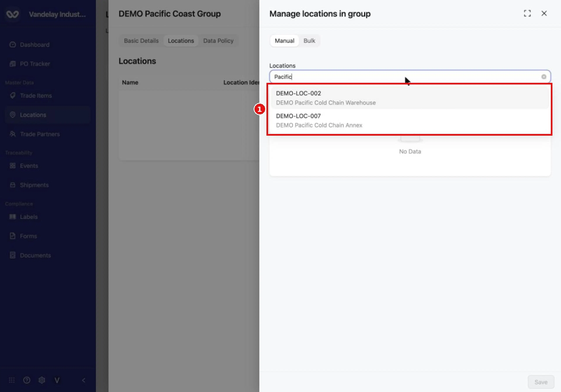561x392 pixels.
Task: Click the Save button
Action: pos(541,382)
